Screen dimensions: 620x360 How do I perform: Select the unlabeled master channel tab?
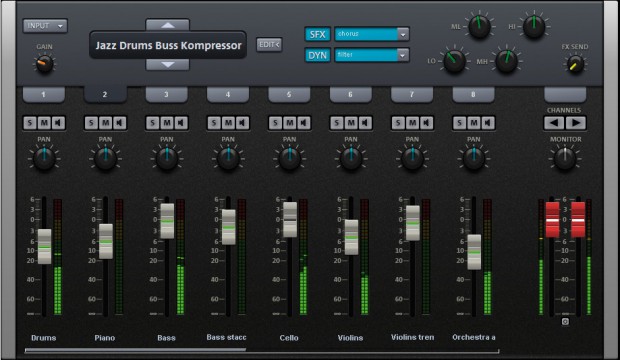coord(565,95)
